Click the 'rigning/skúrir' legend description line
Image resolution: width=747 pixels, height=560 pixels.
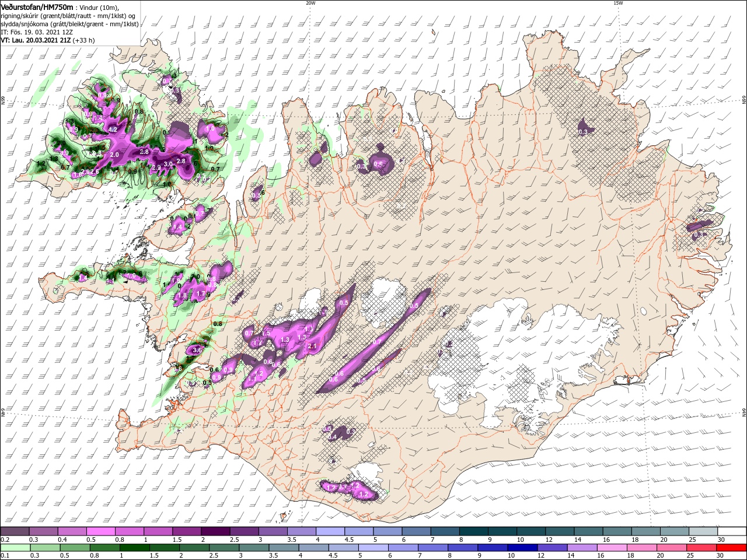pyautogui.click(x=67, y=16)
